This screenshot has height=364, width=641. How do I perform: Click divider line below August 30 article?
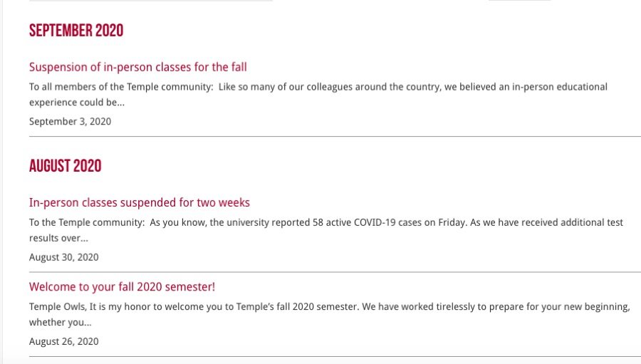tap(335, 272)
